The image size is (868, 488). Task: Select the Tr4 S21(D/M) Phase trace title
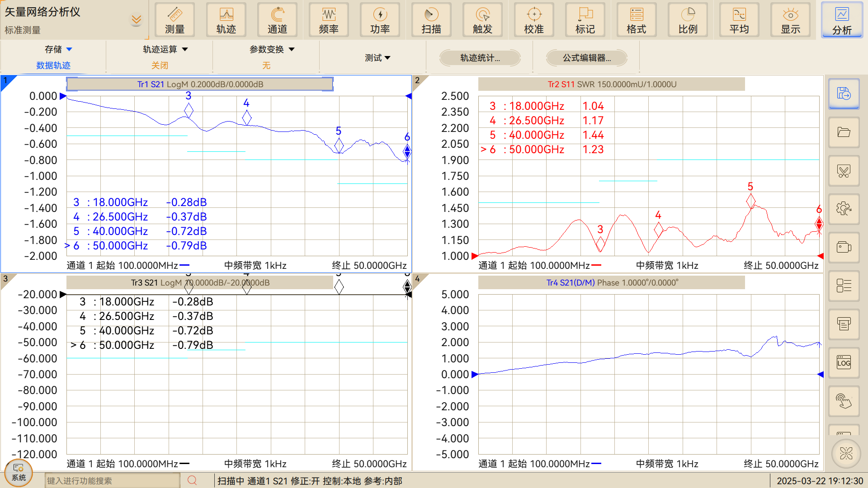coord(612,282)
